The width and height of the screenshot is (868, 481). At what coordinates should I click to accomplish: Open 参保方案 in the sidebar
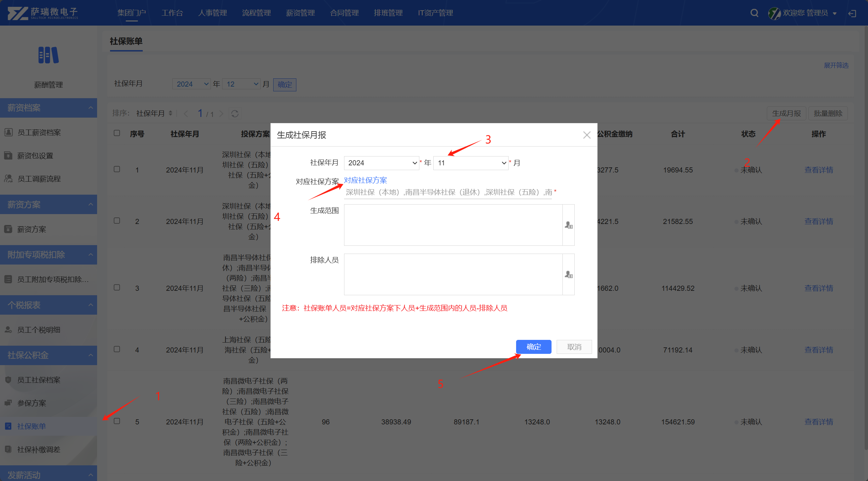click(x=31, y=403)
